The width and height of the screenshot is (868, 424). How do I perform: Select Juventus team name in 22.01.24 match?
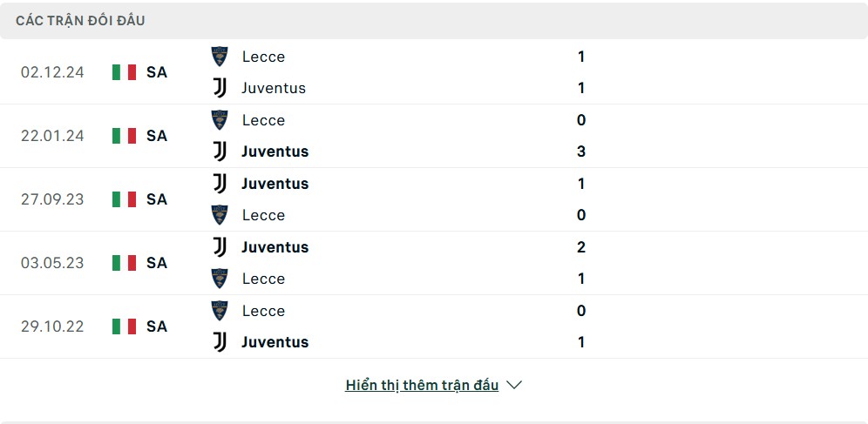click(275, 151)
